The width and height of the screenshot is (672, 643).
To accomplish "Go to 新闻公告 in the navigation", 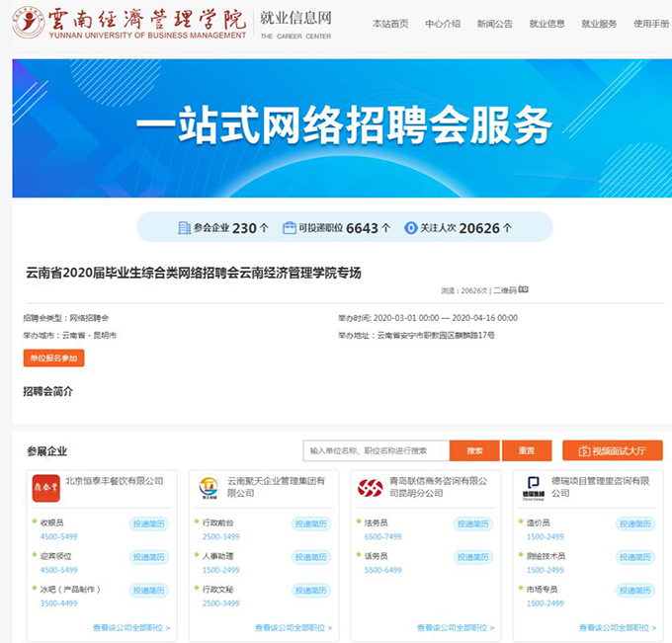I will [494, 24].
